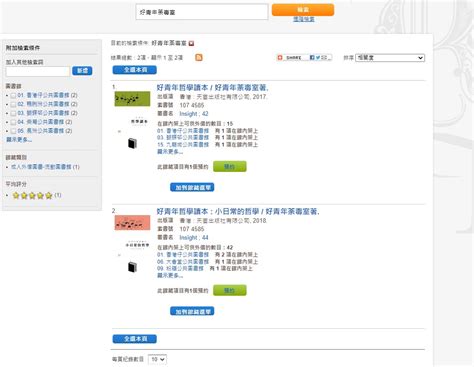
Task: Click the bottom blue select-whole-page button
Action: pos(135,339)
